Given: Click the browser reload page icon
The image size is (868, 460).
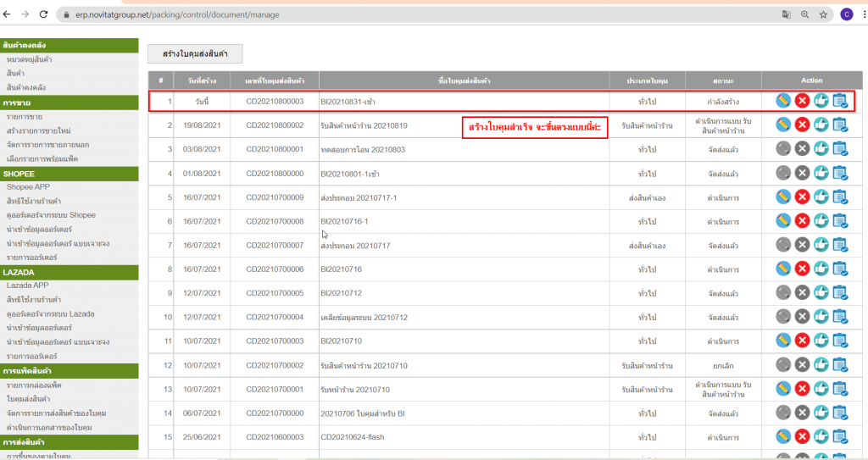Looking at the screenshot, I should click(44, 14).
